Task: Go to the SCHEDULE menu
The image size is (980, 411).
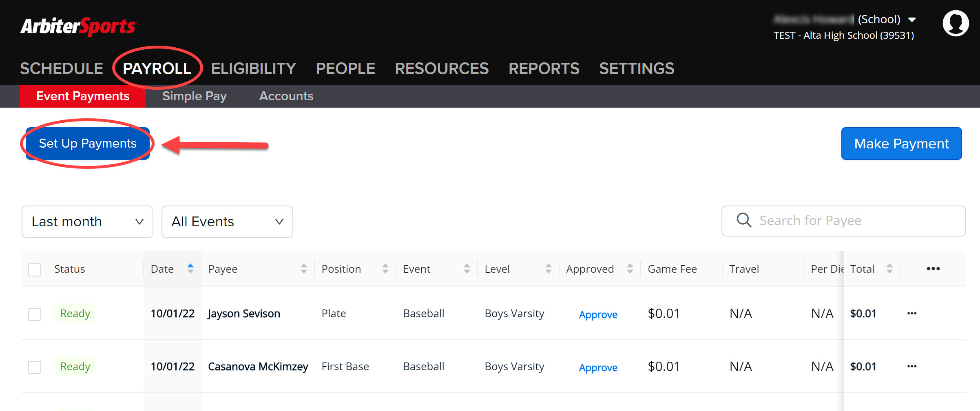Action: [x=62, y=68]
